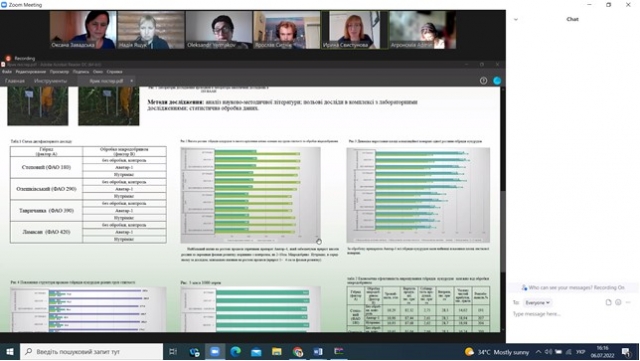Viewport: 640px width, 361px height.
Task: Switch to the Главная tab
Action: pos(15,81)
